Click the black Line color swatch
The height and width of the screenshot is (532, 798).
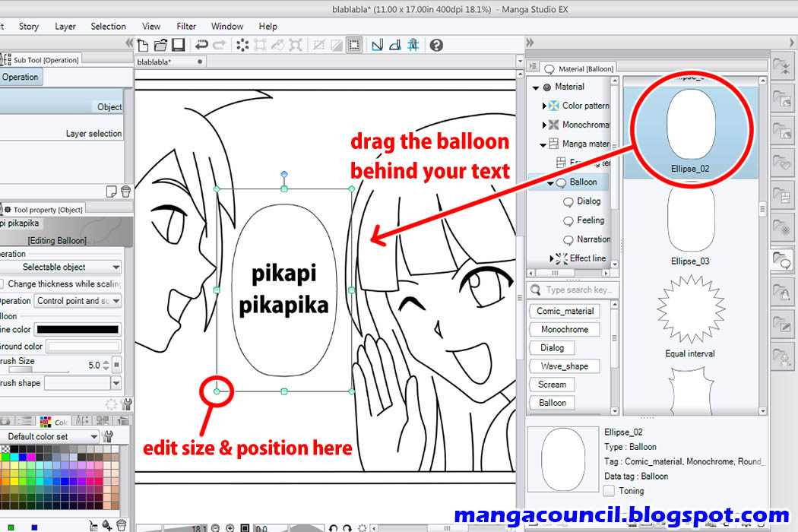point(78,329)
